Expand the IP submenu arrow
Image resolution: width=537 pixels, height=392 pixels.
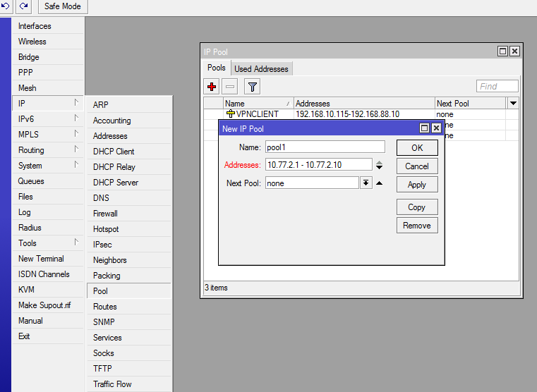point(76,103)
